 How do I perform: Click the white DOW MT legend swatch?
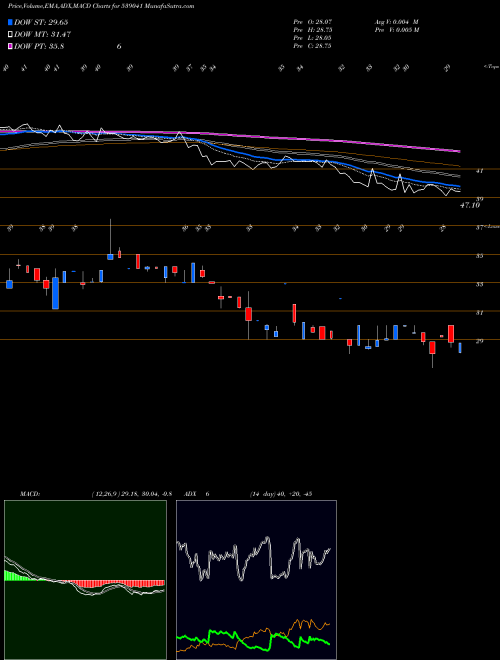pos(10,34)
